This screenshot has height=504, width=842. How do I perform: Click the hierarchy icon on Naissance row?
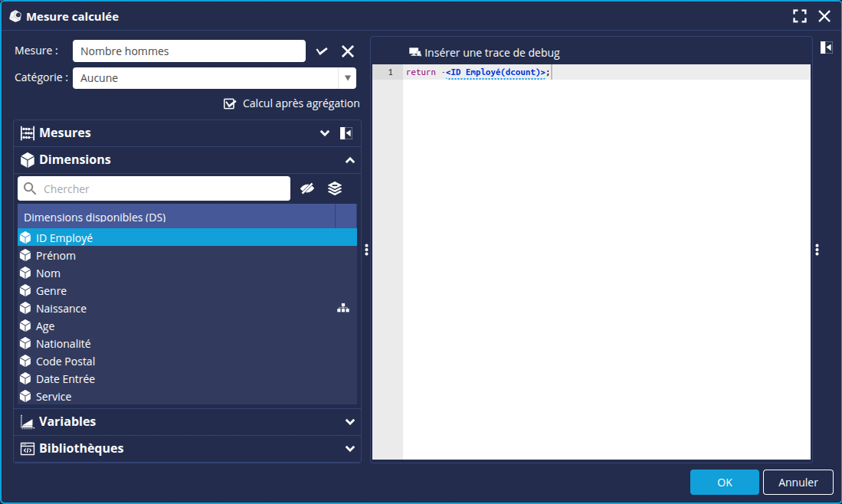(x=343, y=309)
